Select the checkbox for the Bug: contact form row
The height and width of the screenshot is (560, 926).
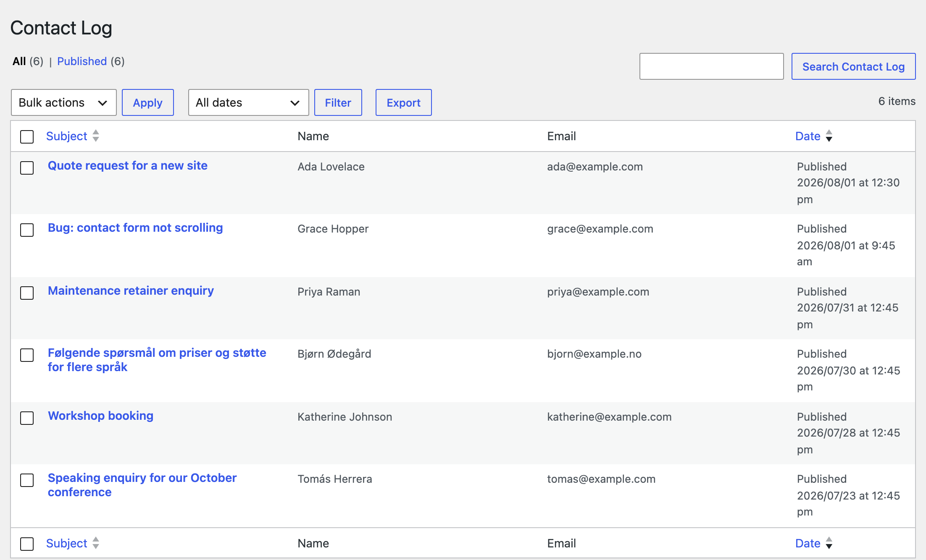coord(27,230)
